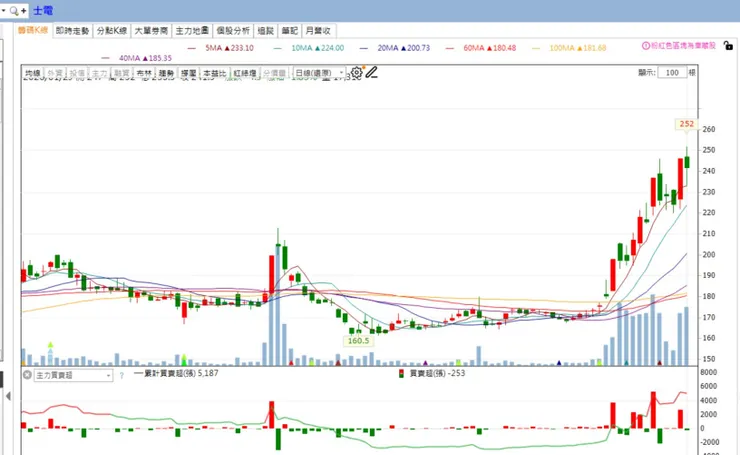This screenshot has height=455, width=740.
Task: Click the red-green 買賣超 legend swatch
Action: coord(401,374)
